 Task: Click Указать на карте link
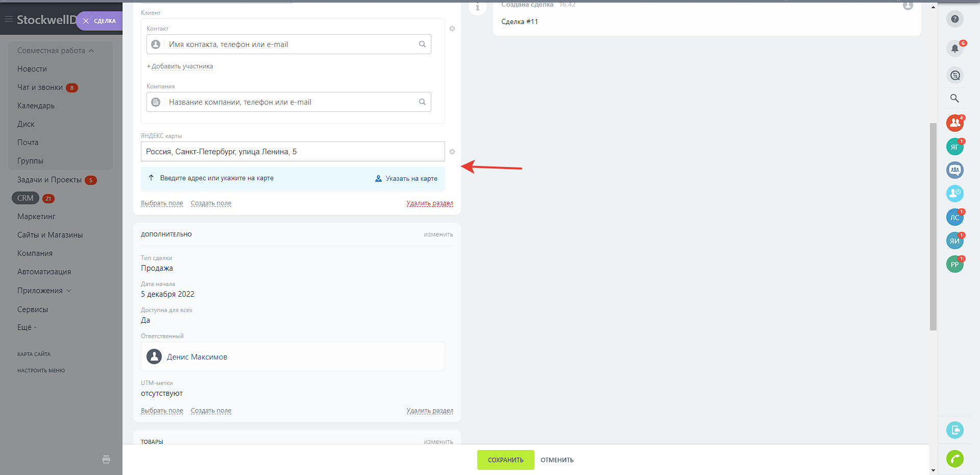(411, 179)
